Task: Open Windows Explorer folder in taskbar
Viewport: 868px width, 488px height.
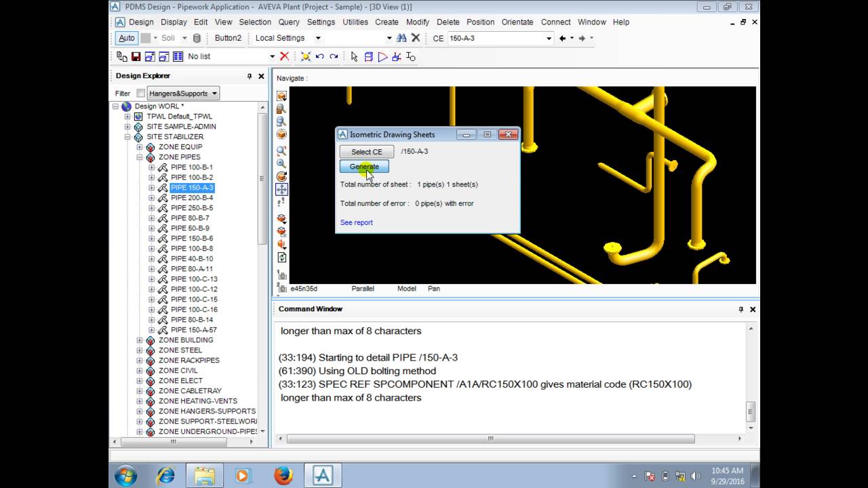Action: pyautogui.click(x=204, y=476)
